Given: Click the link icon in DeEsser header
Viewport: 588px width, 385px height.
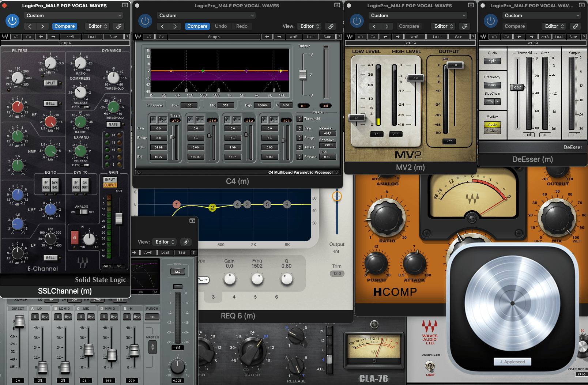Looking at the screenshot, I should tap(575, 26).
